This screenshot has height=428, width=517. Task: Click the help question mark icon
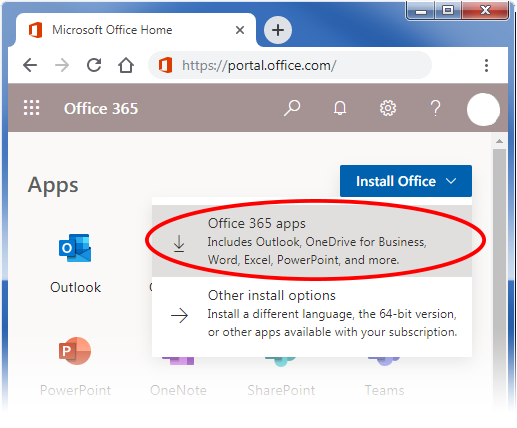[435, 108]
